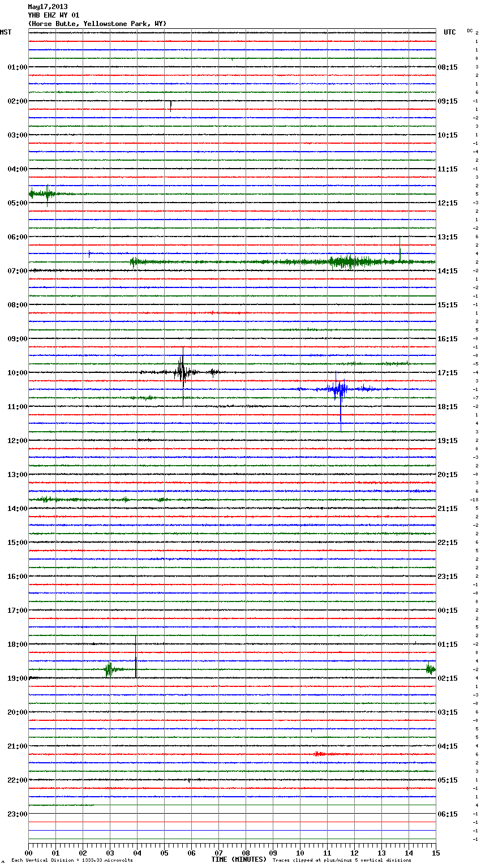The width and height of the screenshot is (481, 868).
Task: Click minute tick label 12 on bottom axis
Action: [354, 853]
